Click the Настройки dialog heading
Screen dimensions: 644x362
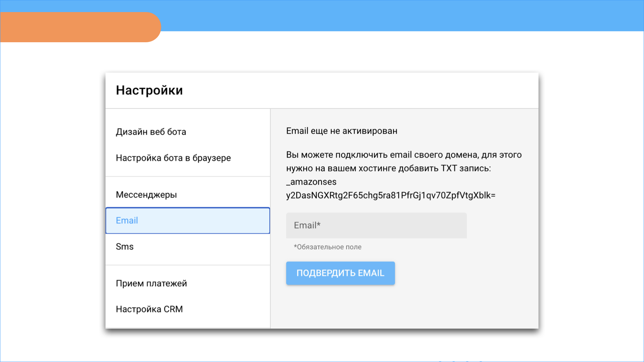coord(149,90)
